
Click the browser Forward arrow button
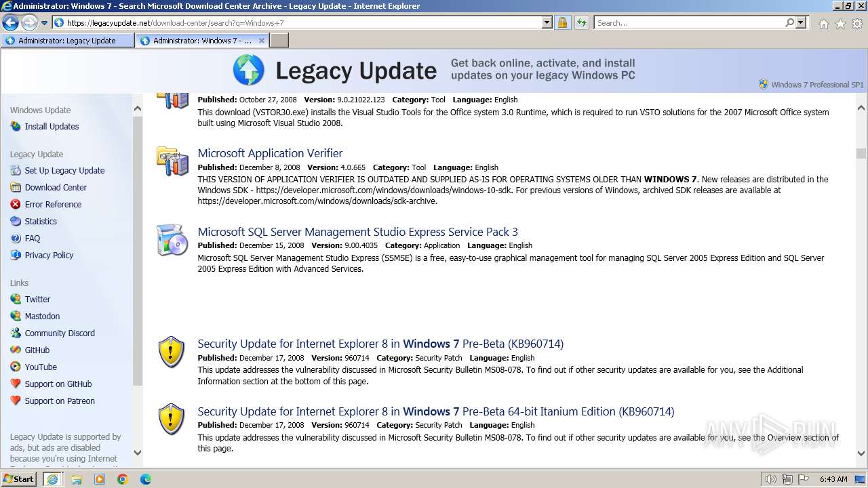click(29, 22)
